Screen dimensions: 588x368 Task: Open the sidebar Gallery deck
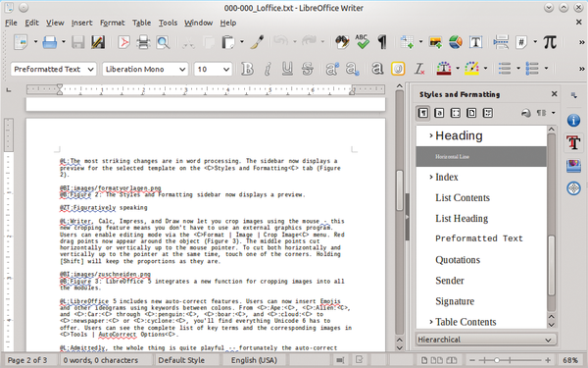[573, 166]
